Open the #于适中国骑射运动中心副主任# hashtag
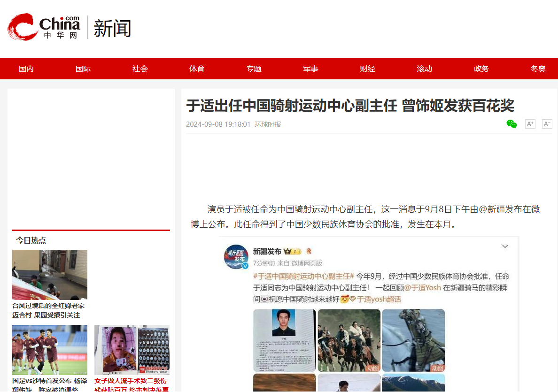This screenshot has width=558, height=392. [303, 277]
